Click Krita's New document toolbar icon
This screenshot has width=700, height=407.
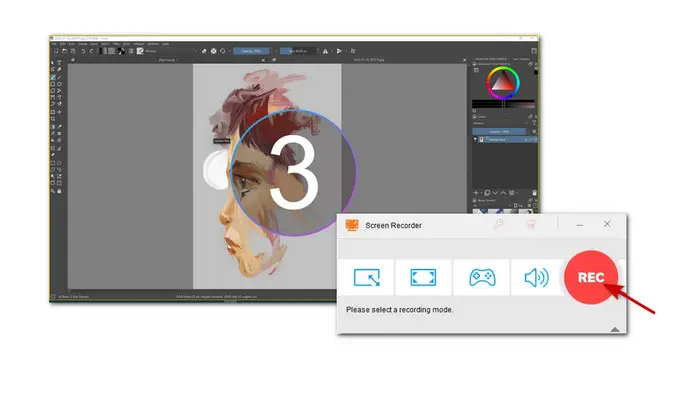coord(56,51)
